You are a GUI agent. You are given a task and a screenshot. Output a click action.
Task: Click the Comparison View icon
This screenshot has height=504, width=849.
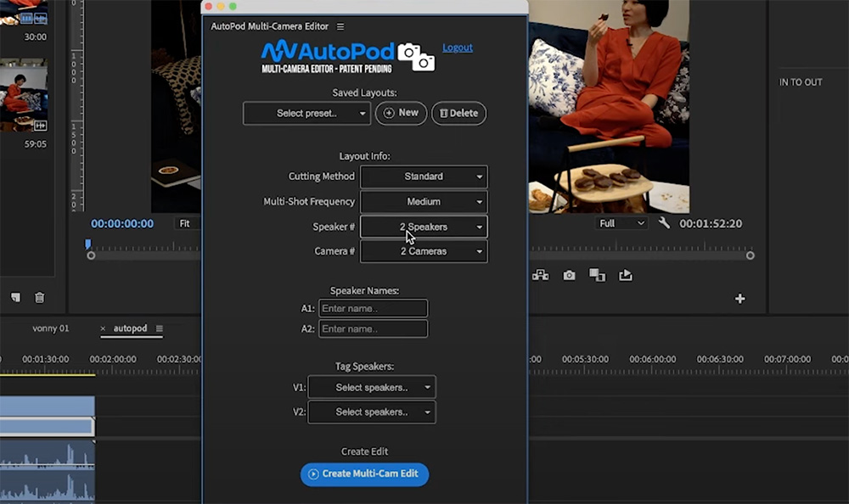click(x=597, y=276)
